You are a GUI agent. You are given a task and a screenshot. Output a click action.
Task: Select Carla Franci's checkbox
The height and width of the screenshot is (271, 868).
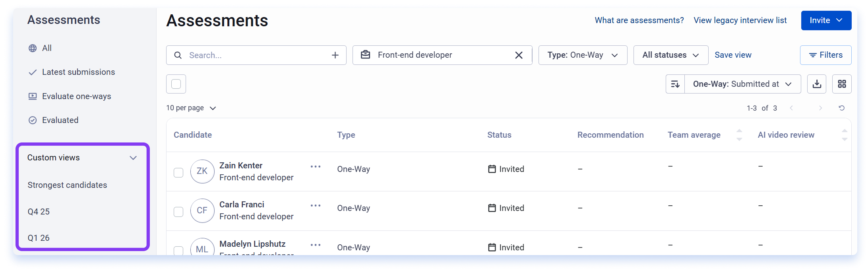click(x=178, y=211)
